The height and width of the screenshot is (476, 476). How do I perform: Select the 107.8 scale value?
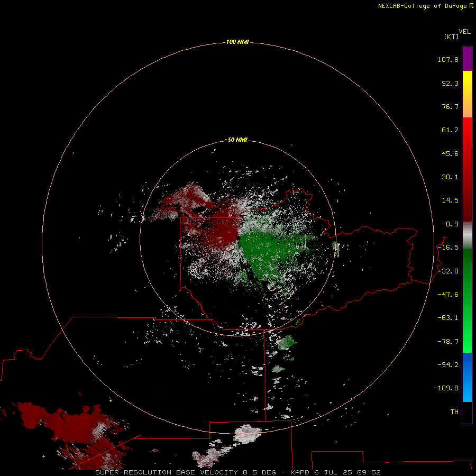tap(448, 59)
